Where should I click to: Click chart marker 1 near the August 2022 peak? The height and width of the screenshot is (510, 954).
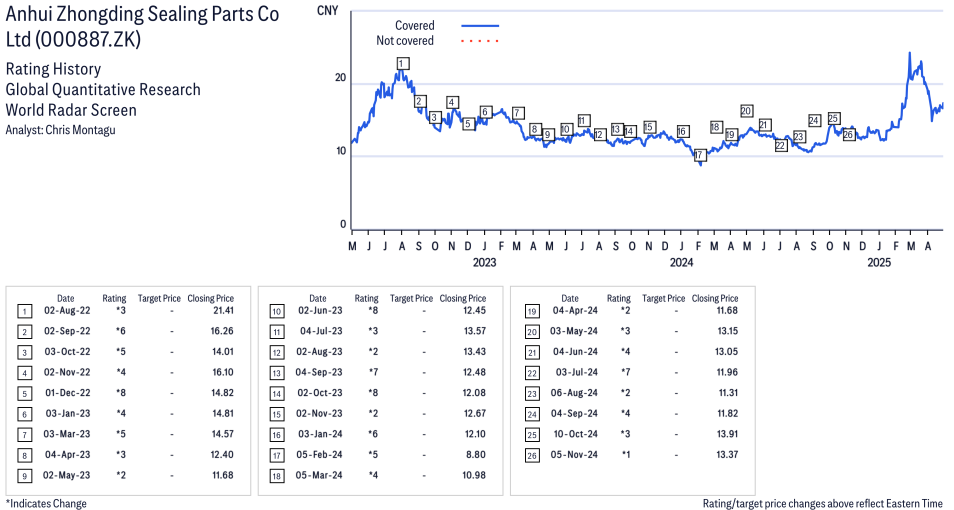[x=402, y=63]
